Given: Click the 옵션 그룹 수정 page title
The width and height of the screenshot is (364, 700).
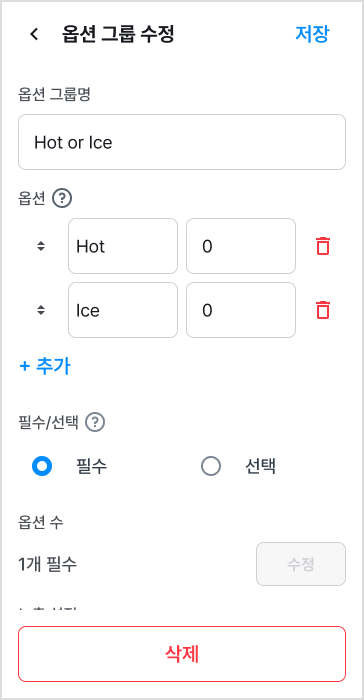Looking at the screenshot, I should click(x=118, y=34).
